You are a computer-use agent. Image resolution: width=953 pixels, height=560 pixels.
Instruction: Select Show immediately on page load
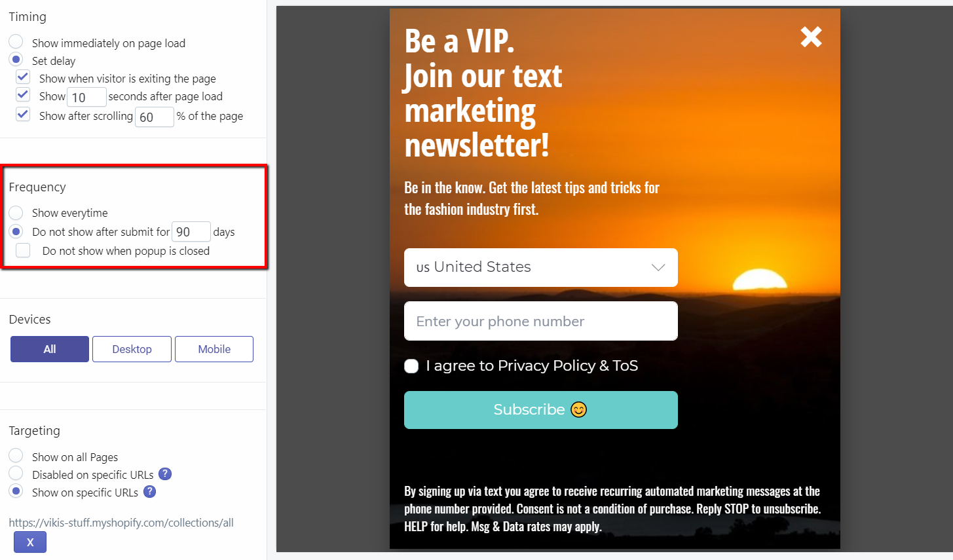16,43
